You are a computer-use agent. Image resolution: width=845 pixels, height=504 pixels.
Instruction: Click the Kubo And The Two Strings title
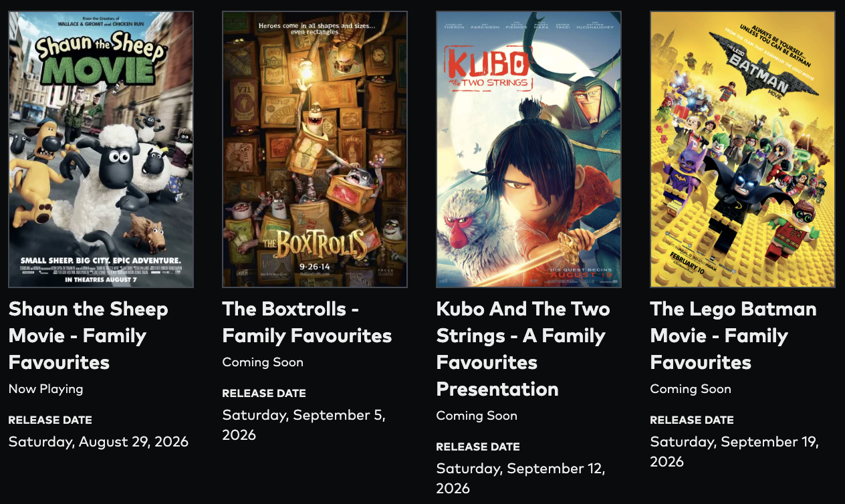pyautogui.click(x=523, y=349)
